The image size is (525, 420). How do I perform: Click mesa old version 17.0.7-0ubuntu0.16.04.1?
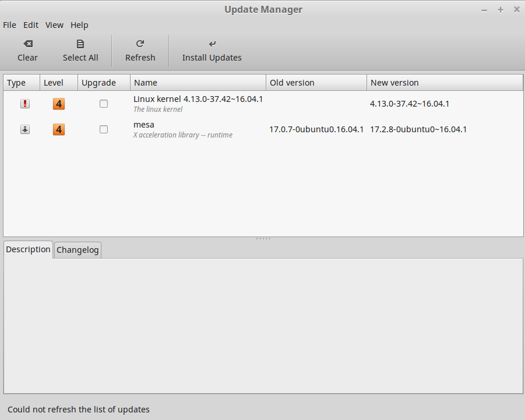point(316,129)
